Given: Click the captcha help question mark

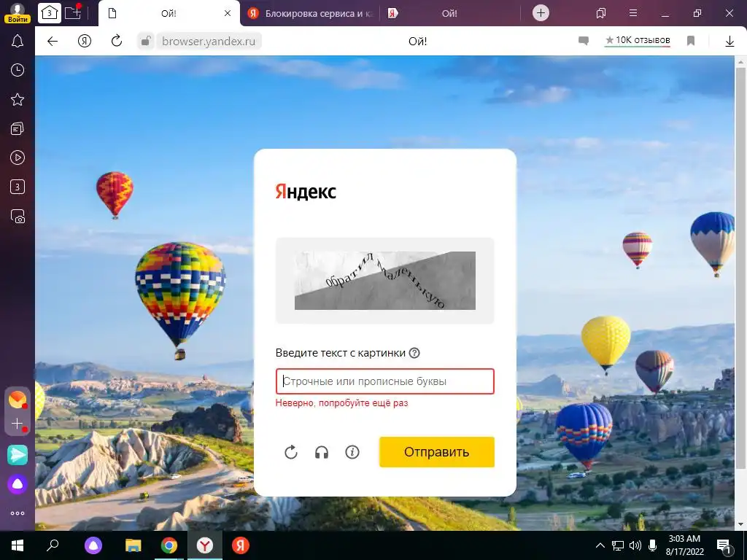Looking at the screenshot, I should point(414,353).
